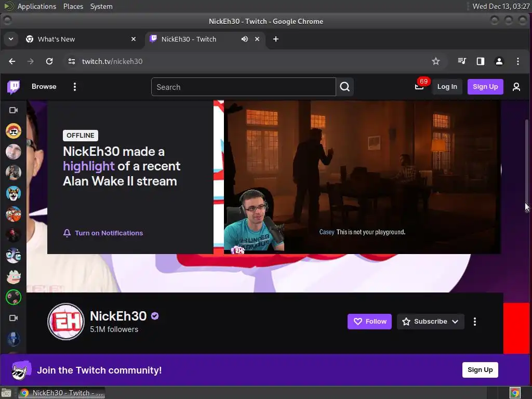Click the forward navigation arrow
This screenshot has width=532, height=399.
pos(31,61)
